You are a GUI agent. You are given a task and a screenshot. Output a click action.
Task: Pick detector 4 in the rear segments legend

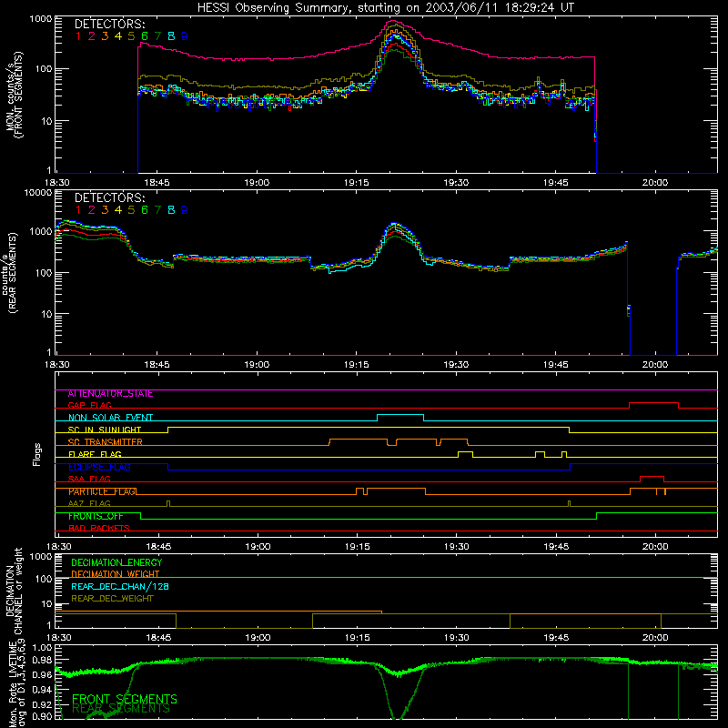118,210
